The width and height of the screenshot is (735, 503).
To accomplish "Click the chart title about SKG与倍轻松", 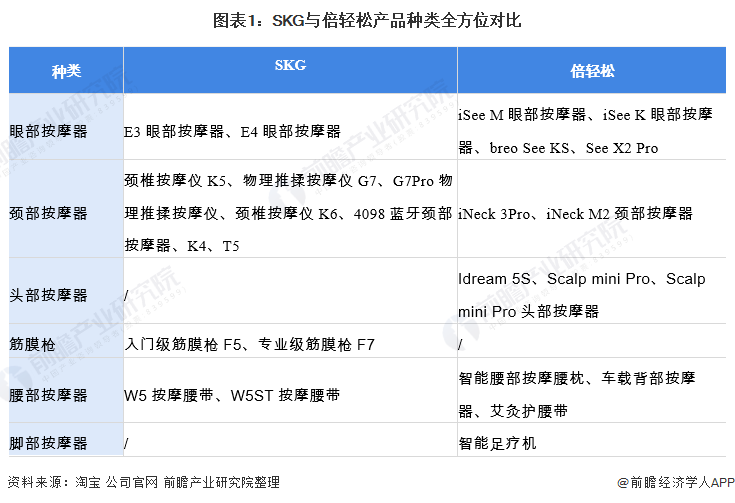I will click(367, 21).
